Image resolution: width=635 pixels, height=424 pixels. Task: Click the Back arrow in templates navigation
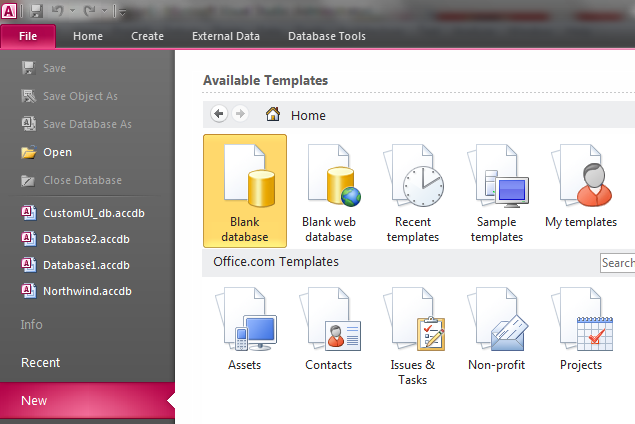219,114
